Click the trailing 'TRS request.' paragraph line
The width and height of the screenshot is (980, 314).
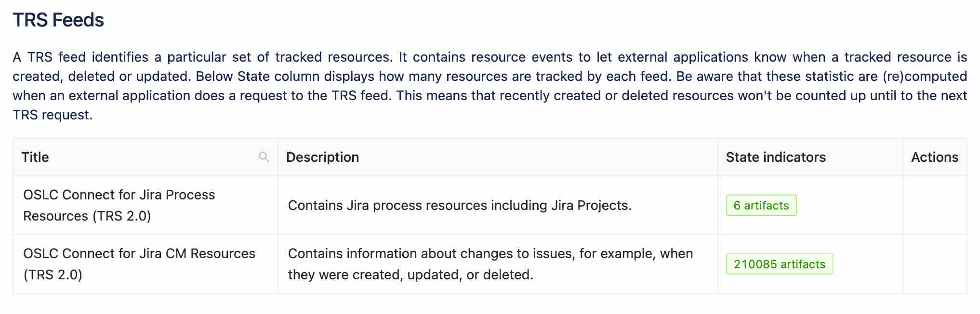pos(53,115)
